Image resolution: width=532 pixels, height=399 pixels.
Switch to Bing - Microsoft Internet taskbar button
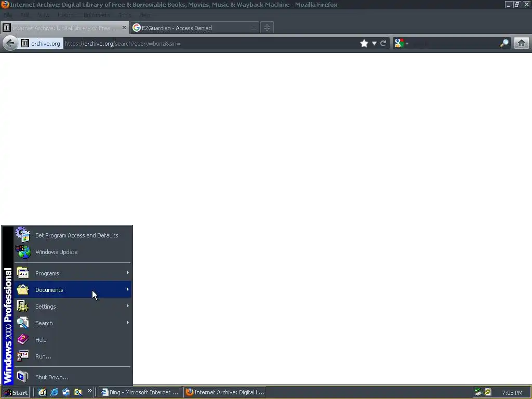140,392
